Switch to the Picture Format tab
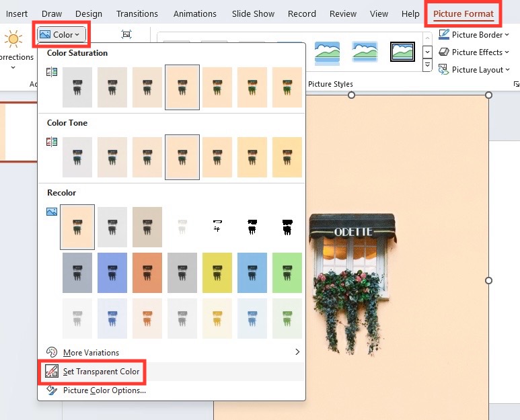The height and width of the screenshot is (420, 520). [x=463, y=13]
